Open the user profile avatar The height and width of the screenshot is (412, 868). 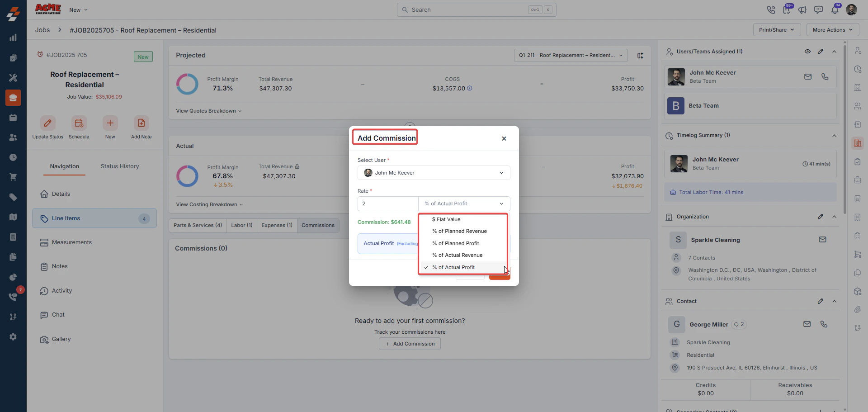tap(851, 9)
